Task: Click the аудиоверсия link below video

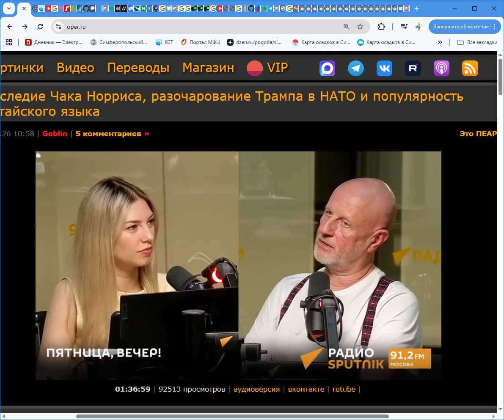Action: coord(256,389)
